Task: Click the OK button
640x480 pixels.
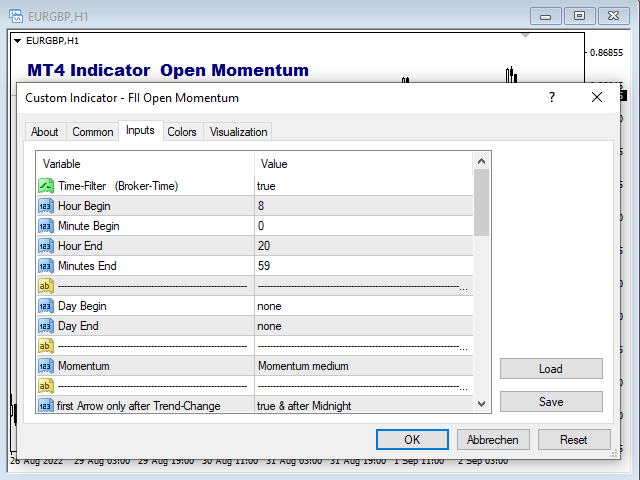Action: click(x=412, y=440)
